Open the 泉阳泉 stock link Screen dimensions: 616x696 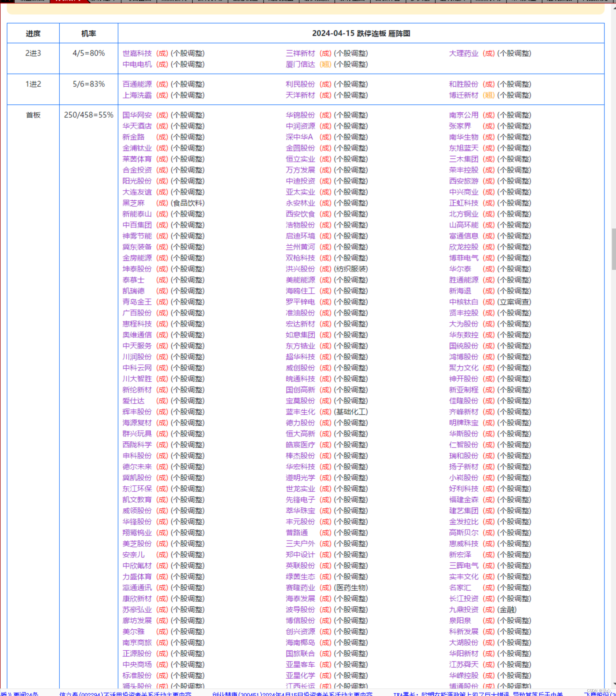[x=460, y=621]
